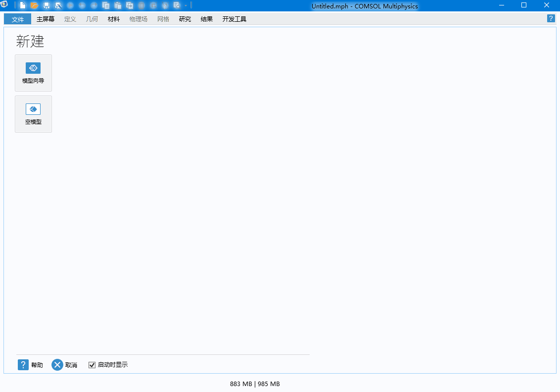Click the COMSOL application icon in titlebar
This screenshot has height=392, width=560.
[5, 5]
